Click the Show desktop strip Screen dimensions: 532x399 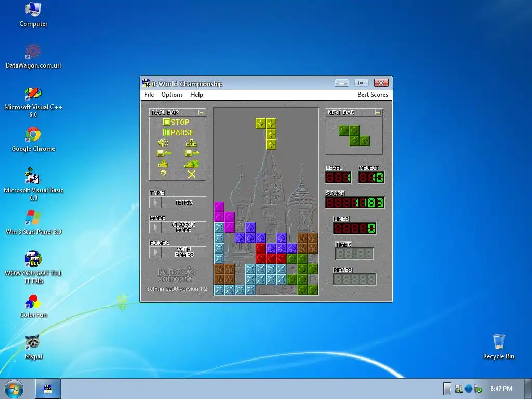coord(529,389)
